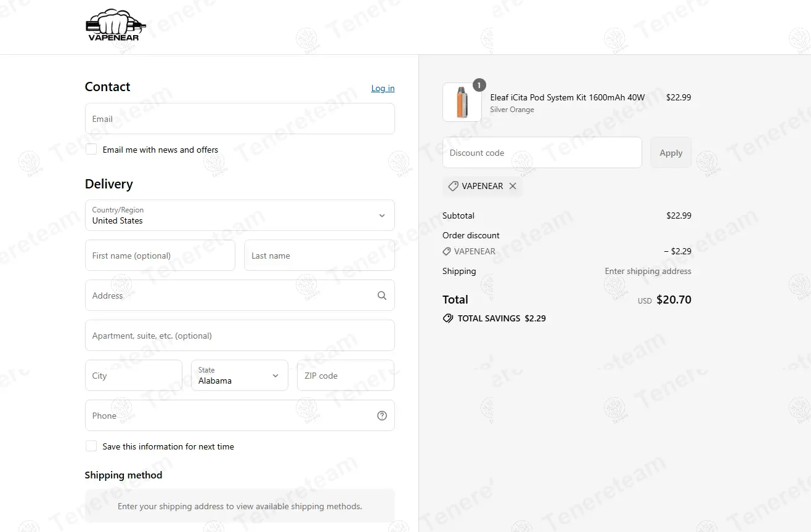Enable Email me with news and offers
The width and height of the screenshot is (811, 532).
pyautogui.click(x=91, y=149)
